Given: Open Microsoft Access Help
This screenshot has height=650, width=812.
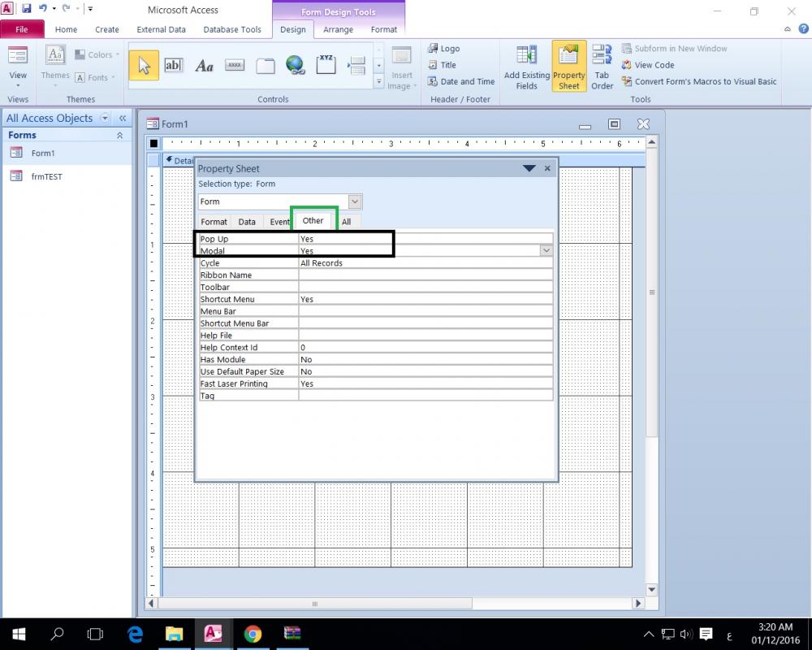Looking at the screenshot, I should [803, 29].
